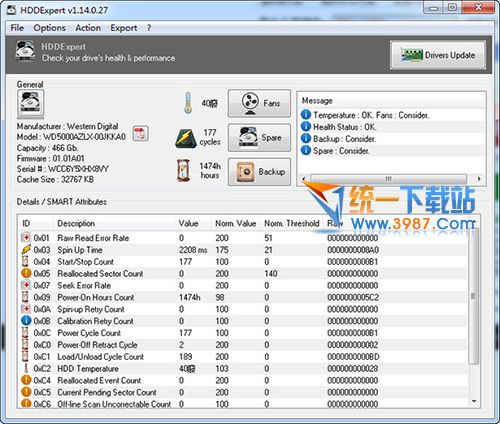Viewport: 500px width, 424px height.
Task: Click the icon for Spin-up Retry Count row
Action: coord(26,309)
